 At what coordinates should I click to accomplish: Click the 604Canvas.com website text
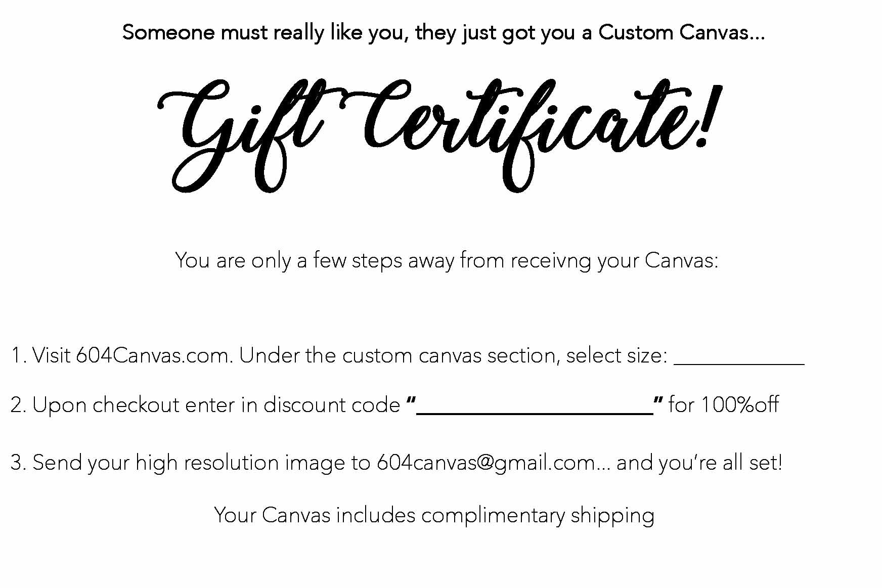(155, 355)
